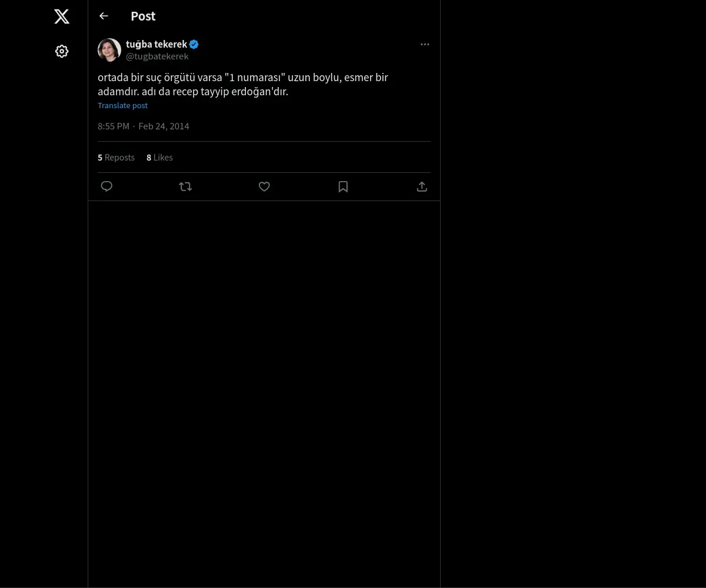
Task: Like the post with the heart
Action: (264, 186)
